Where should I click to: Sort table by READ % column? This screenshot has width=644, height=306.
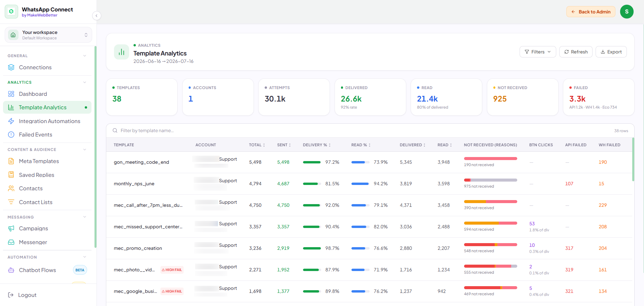361,145
